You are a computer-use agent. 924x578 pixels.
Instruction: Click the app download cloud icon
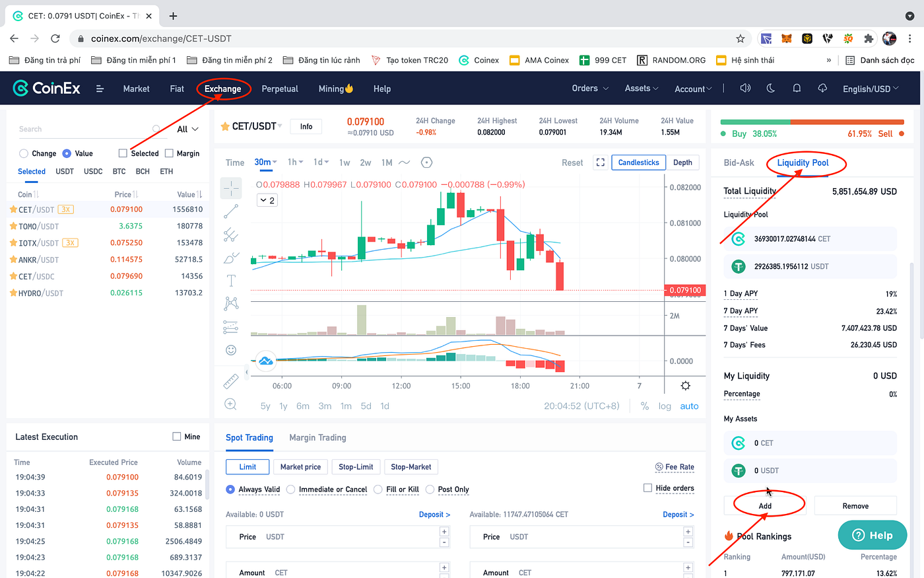coord(822,89)
